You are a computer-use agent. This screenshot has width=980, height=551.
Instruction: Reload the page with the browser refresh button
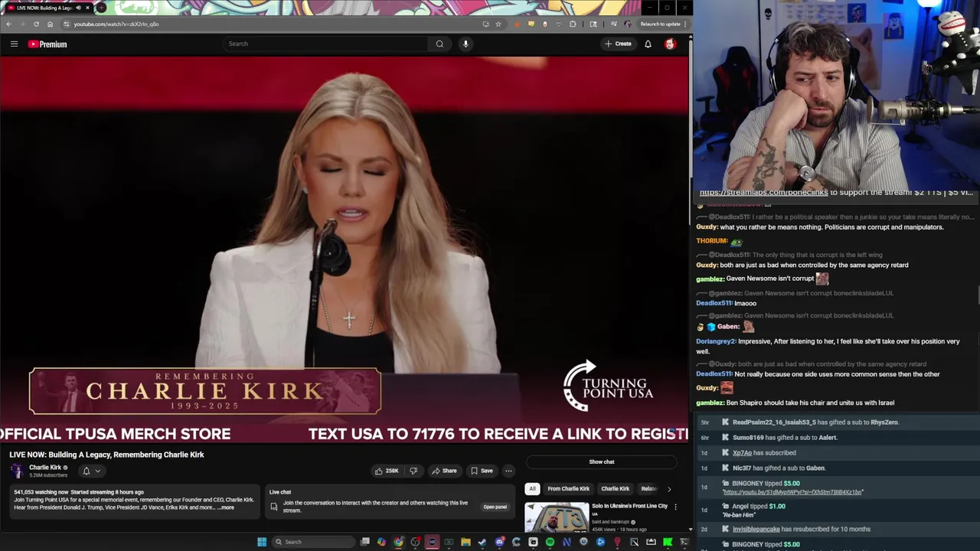tap(36, 24)
